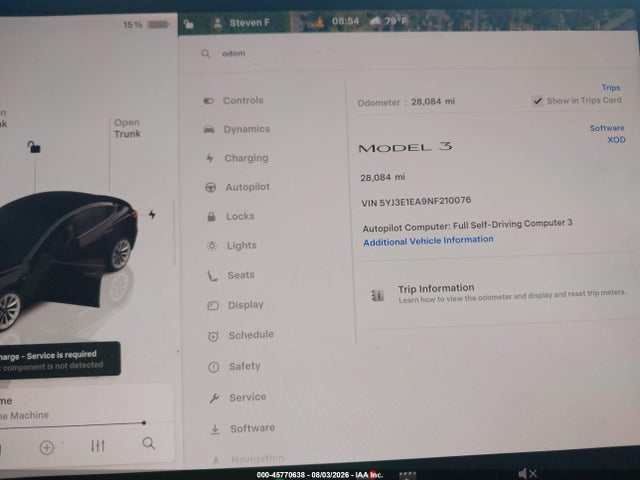Image resolution: width=640 pixels, height=480 pixels.
Task: Select the VIN 5YJ3E1EA9NF210076 text
Action: [x=416, y=202]
